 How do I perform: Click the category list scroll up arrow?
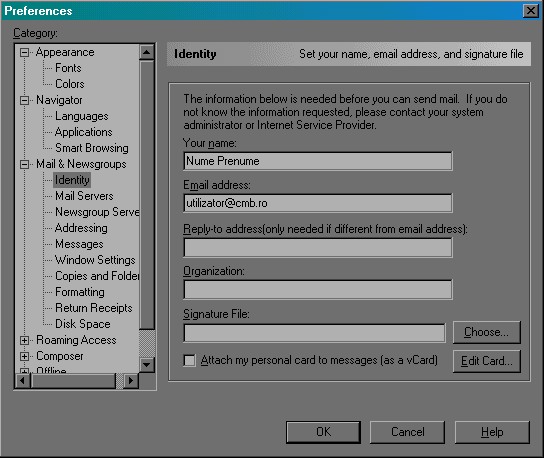(x=147, y=52)
